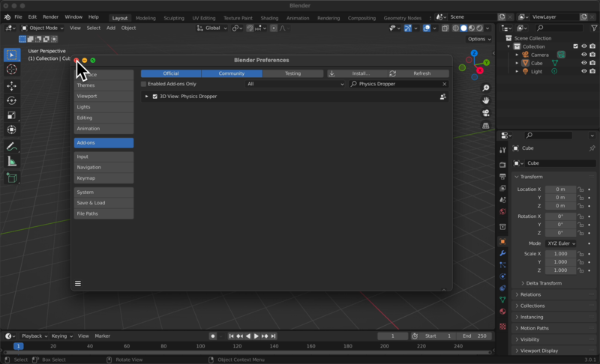The width and height of the screenshot is (600, 364).
Task: Expand the Delta Transform panel
Action: [544, 283]
